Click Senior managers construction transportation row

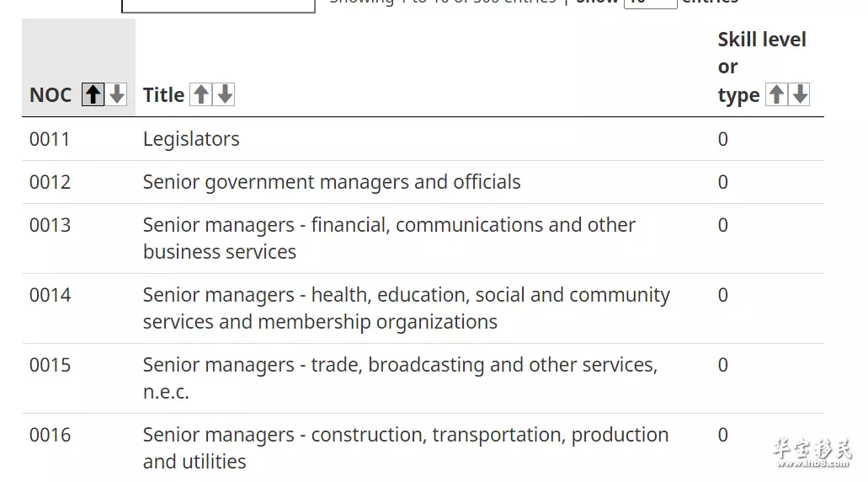(423, 448)
